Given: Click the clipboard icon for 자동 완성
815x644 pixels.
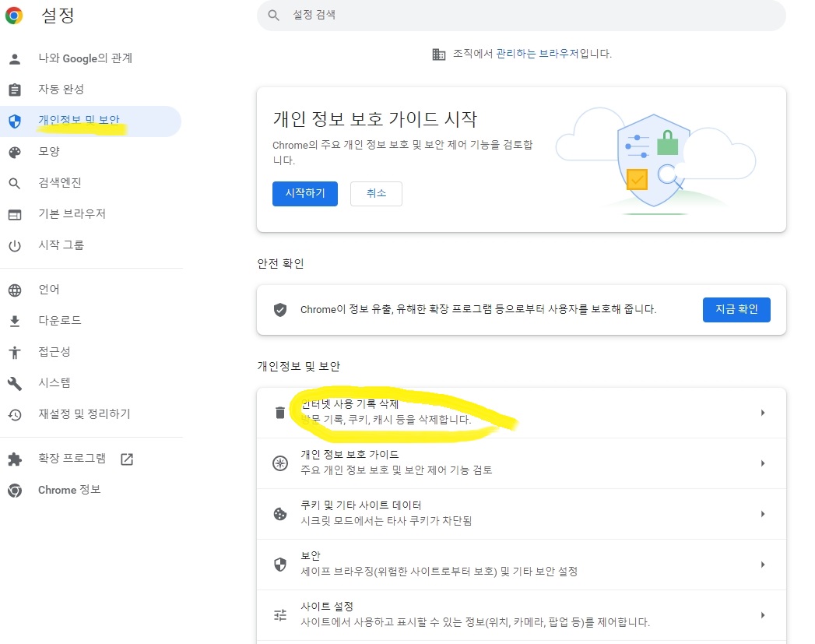Looking at the screenshot, I should 15,90.
